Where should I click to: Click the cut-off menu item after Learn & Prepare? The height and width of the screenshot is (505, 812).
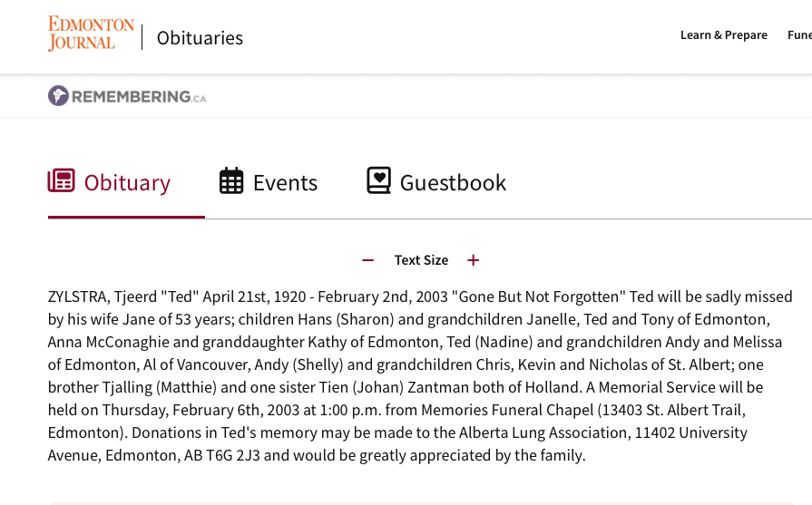pyautogui.click(x=799, y=35)
